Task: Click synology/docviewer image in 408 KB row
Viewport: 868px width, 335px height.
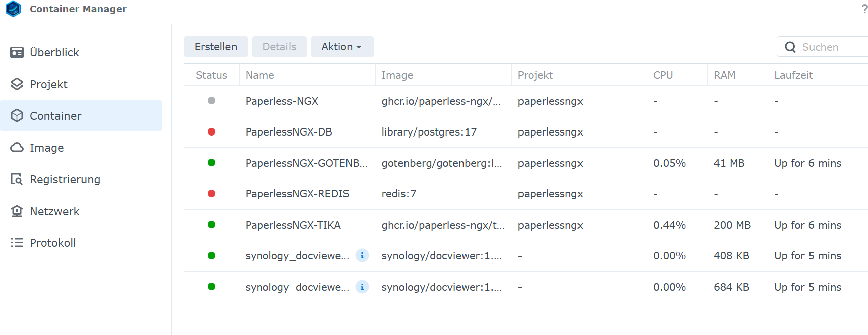Action: coord(442,256)
